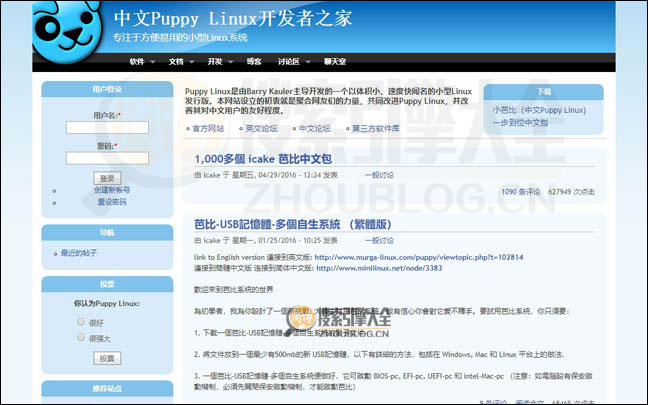Image resolution: width=648 pixels, height=405 pixels.
Task: Select the 很强大 radio option
Action: coord(81,338)
